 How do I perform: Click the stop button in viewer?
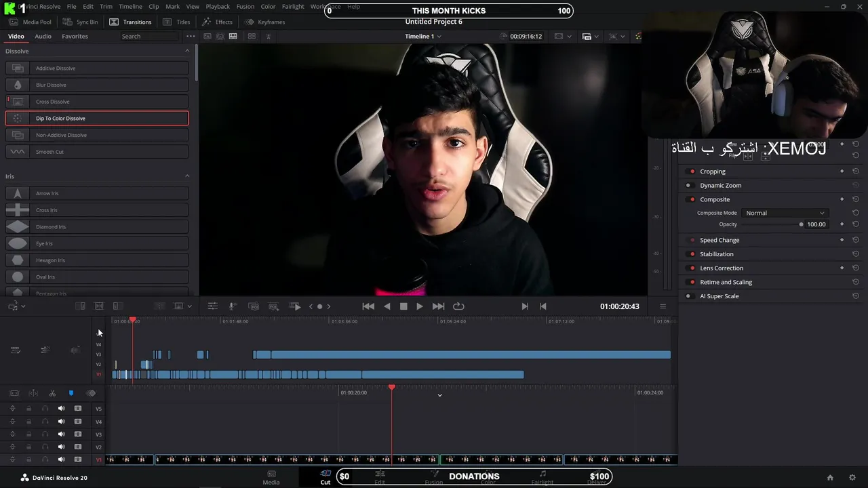pyautogui.click(x=403, y=306)
